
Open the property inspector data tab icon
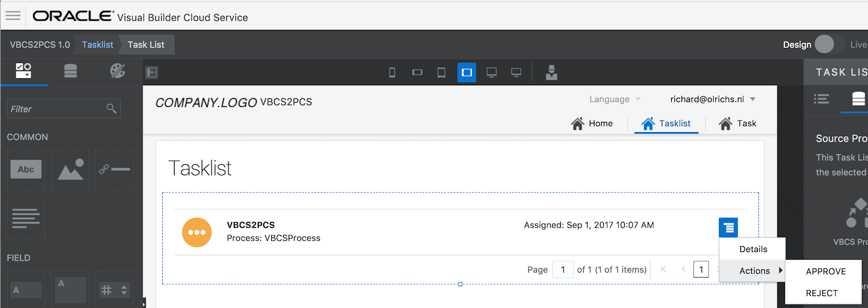(858, 99)
